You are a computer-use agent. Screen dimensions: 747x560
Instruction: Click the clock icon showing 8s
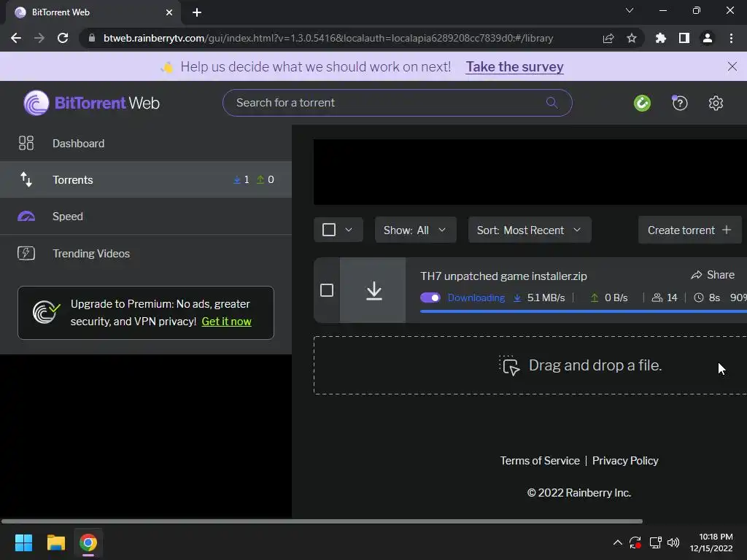698,297
